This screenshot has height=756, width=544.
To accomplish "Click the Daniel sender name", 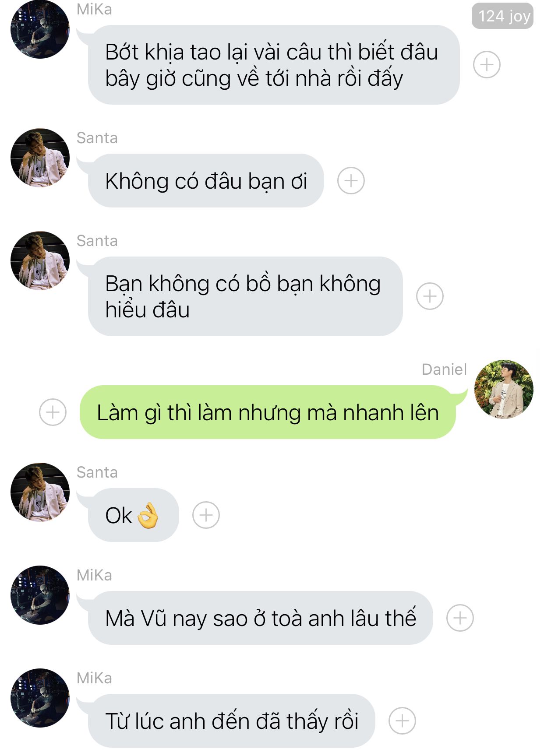I will (444, 369).
